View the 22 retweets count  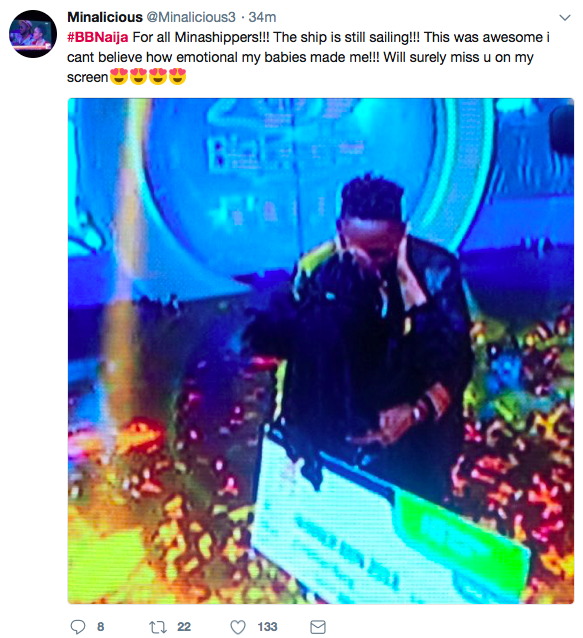pyautogui.click(x=184, y=627)
